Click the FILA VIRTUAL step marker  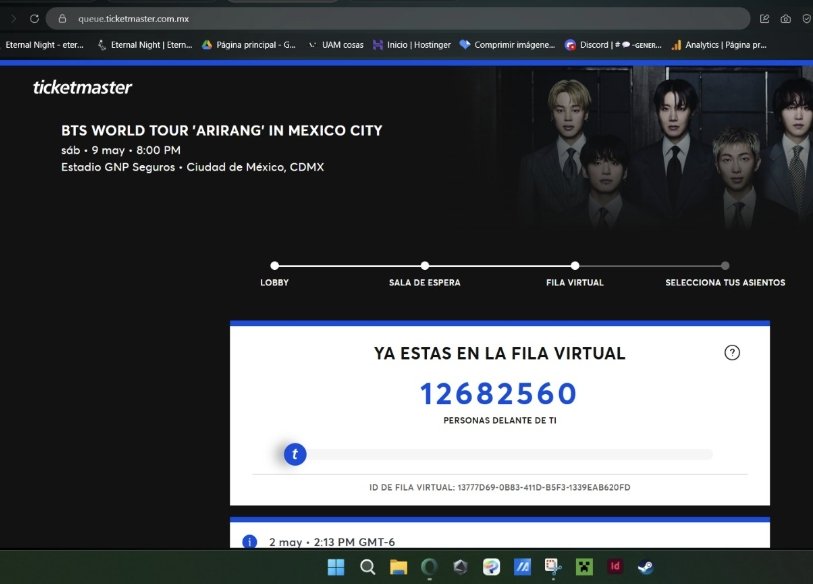[x=574, y=266]
